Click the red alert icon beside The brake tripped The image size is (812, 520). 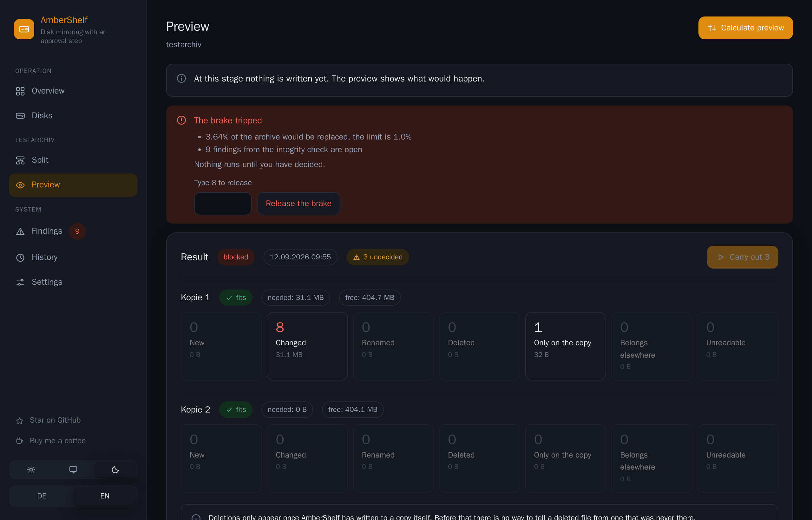click(181, 120)
